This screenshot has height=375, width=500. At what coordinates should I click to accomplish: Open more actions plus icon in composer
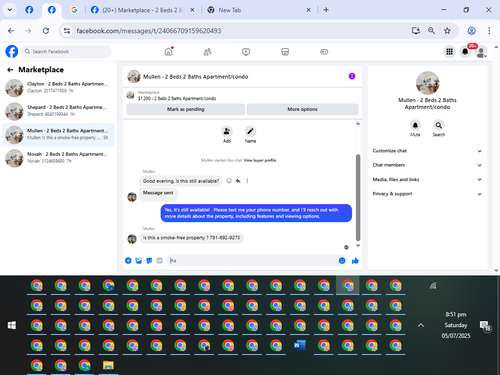tap(128, 261)
